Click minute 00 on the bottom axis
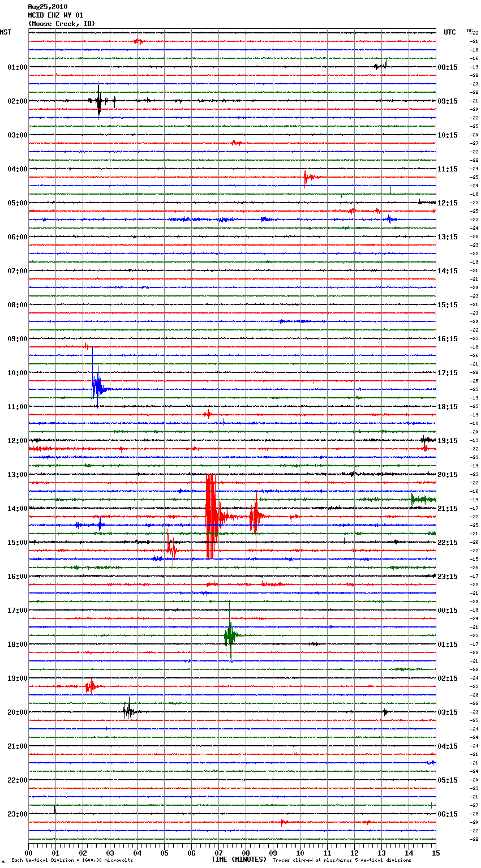This screenshot has height=868, width=481. click(28, 853)
